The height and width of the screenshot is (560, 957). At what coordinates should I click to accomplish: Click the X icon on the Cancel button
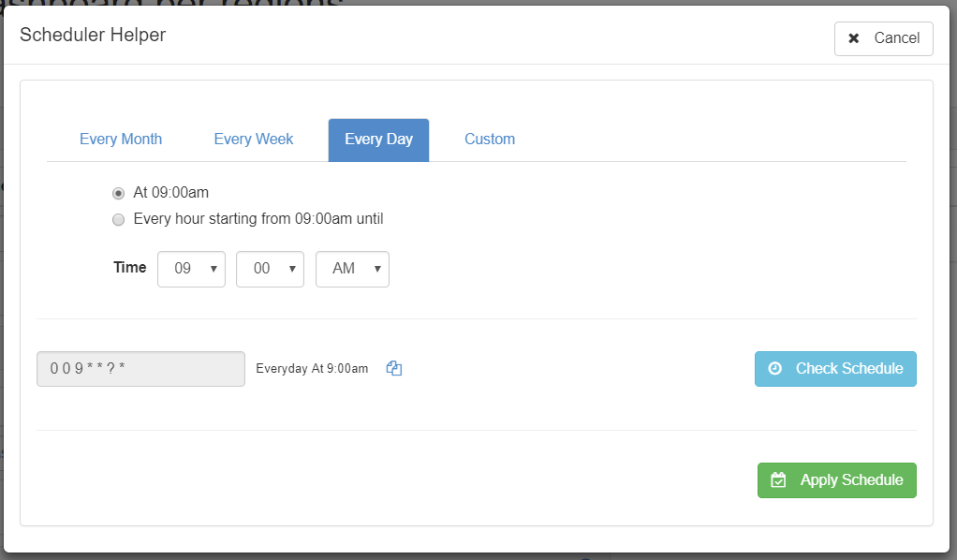pyautogui.click(x=854, y=38)
